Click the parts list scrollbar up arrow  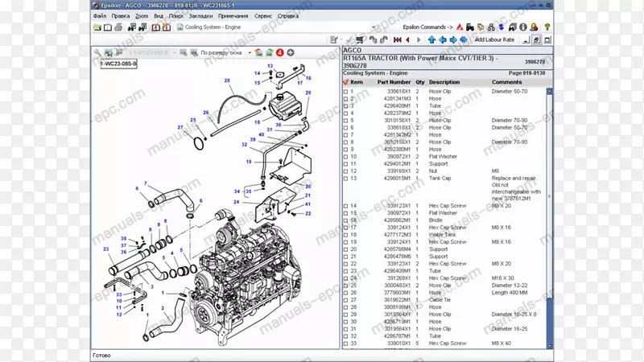(x=550, y=91)
